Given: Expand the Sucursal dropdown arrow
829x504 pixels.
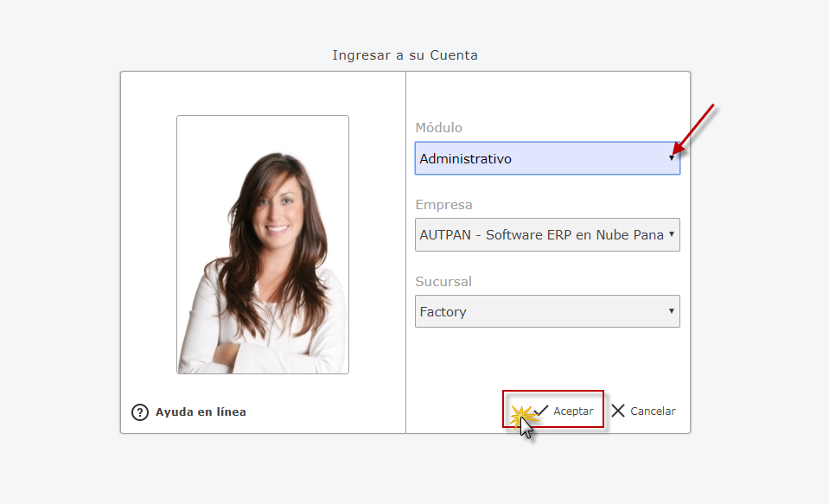Looking at the screenshot, I should [x=672, y=311].
